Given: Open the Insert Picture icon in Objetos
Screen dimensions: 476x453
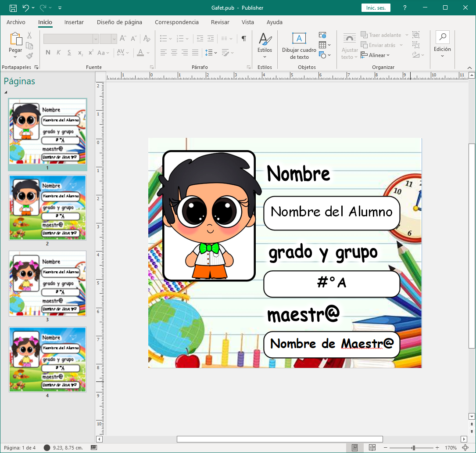Looking at the screenshot, I should [x=323, y=35].
